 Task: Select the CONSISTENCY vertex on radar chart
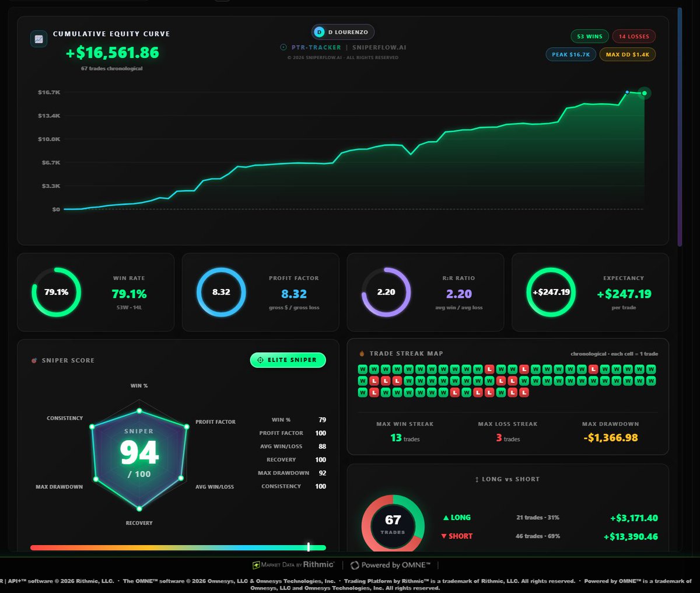click(x=92, y=427)
